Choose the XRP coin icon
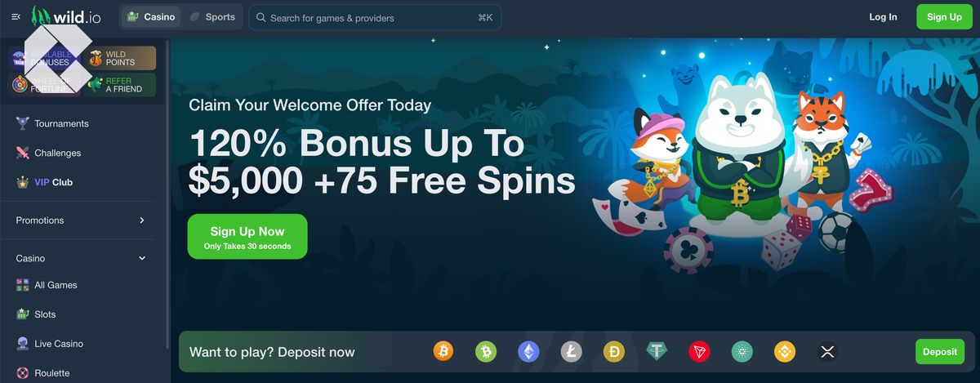The height and width of the screenshot is (383, 980). [827, 352]
